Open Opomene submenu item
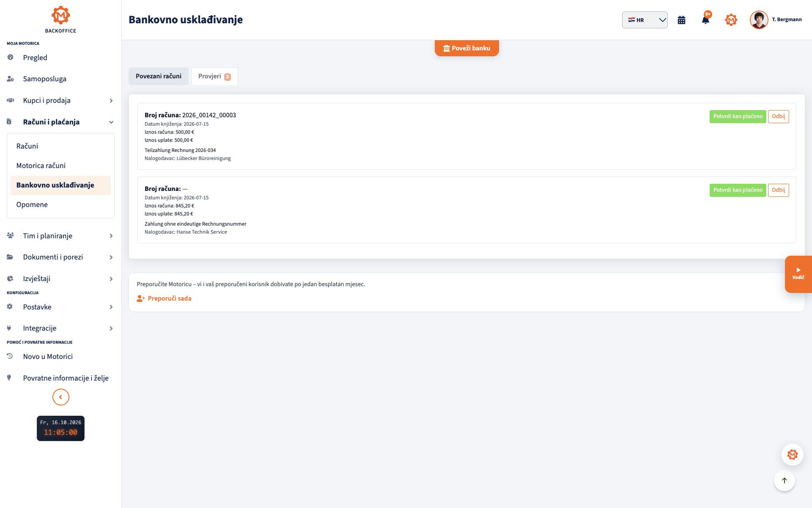The image size is (812, 508). tap(60, 204)
